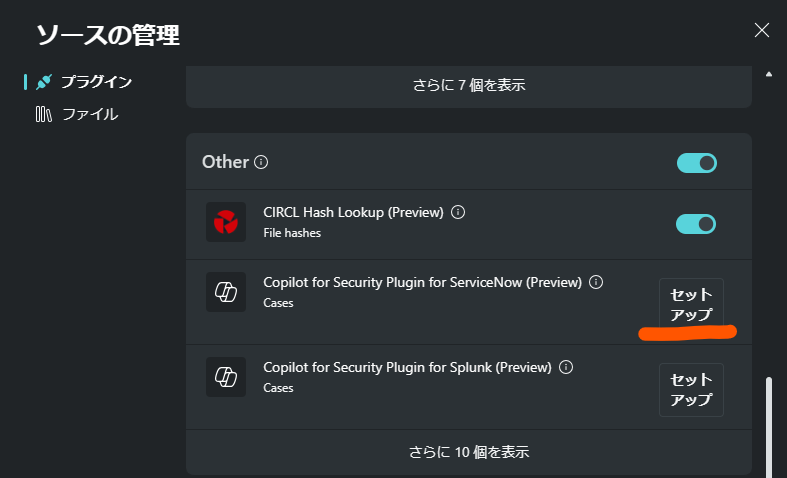Show info for CIRCL Hash Lookup
The height and width of the screenshot is (478, 787).
pyautogui.click(x=458, y=212)
